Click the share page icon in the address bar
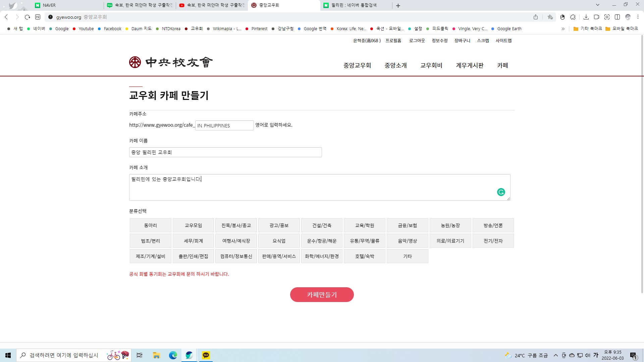The width and height of the screenshot is (644, 362). 536,17
